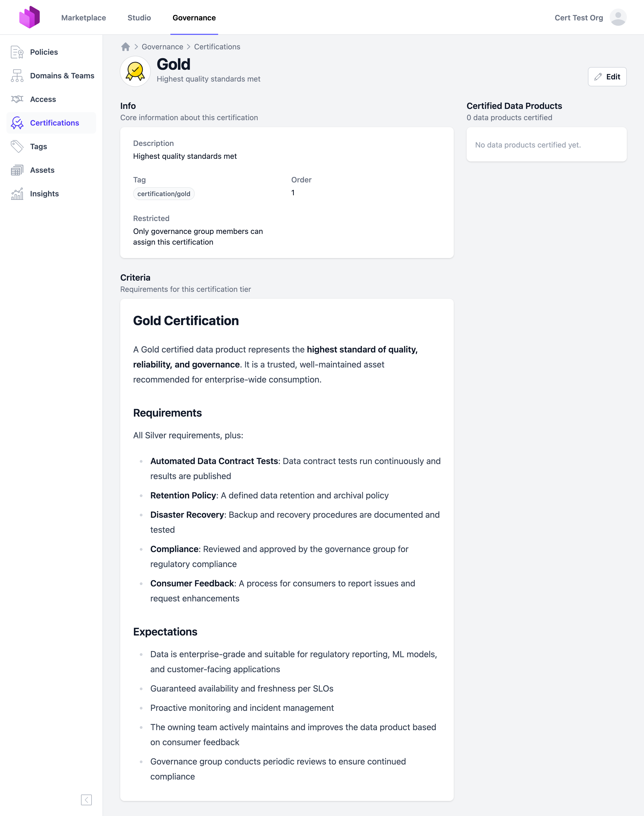644x816 pixels.
Task: Select the Tags sidebar icon
Action: click(17, 146)
